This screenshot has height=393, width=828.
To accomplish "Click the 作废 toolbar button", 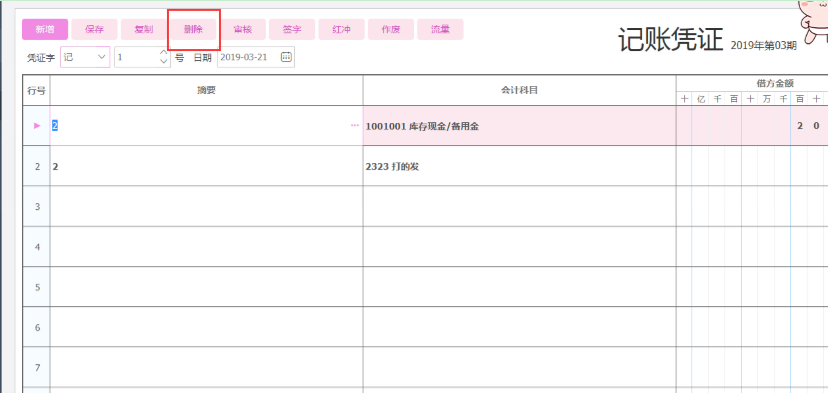I will tap(391, 30).
